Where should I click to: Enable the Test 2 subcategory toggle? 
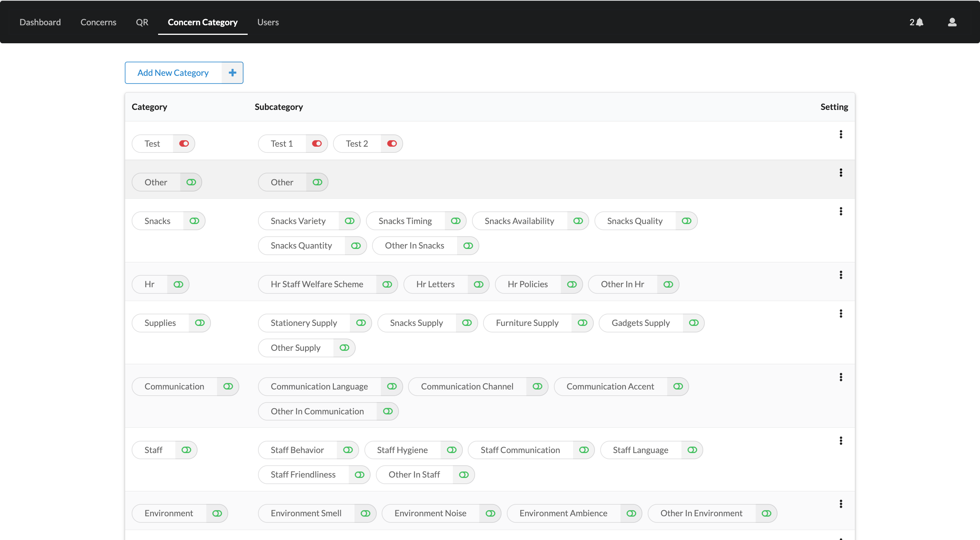click(x=392, y=144)
